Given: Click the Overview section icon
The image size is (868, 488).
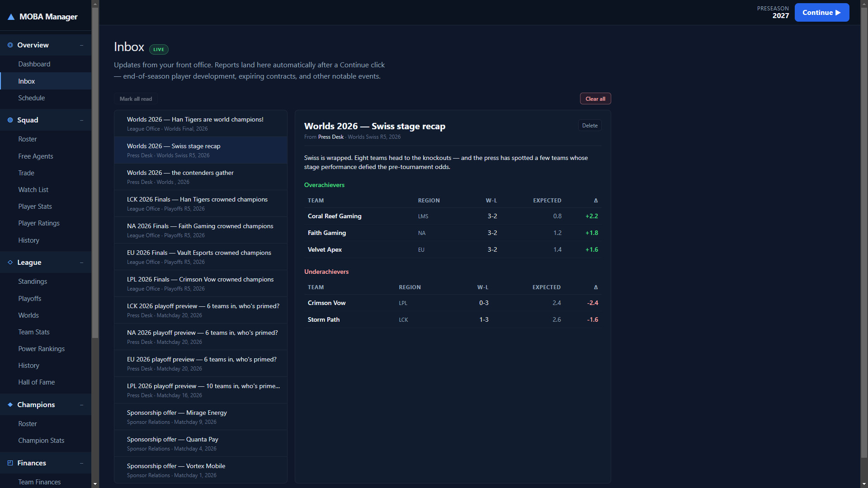Looking at the screenshot, I should click(10, 45).
